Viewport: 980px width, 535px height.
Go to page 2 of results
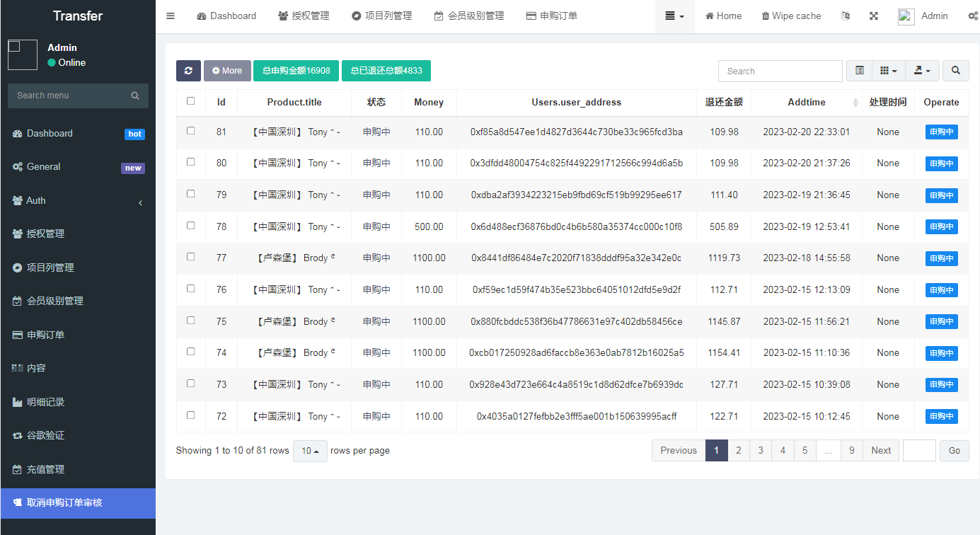coord(739,451)
